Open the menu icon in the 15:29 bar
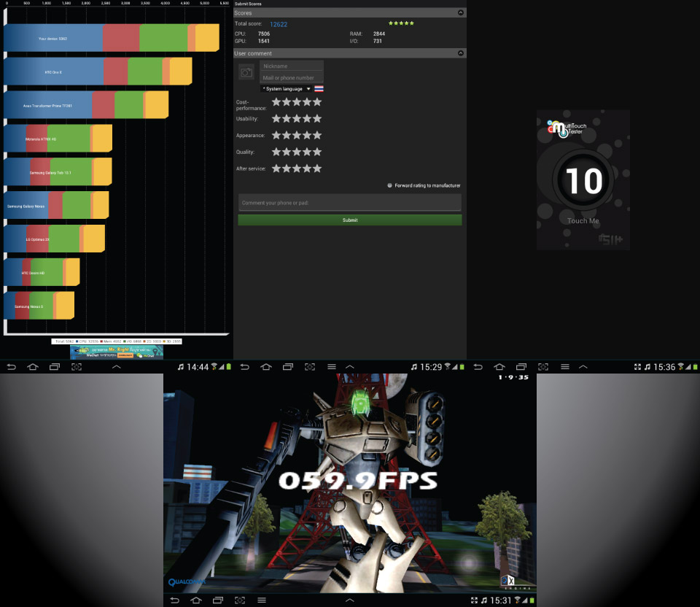 (x=332, y=367)
